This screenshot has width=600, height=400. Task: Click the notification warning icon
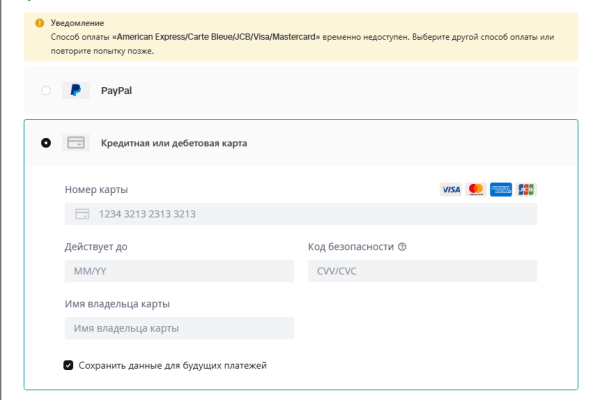tap(39, 23)
